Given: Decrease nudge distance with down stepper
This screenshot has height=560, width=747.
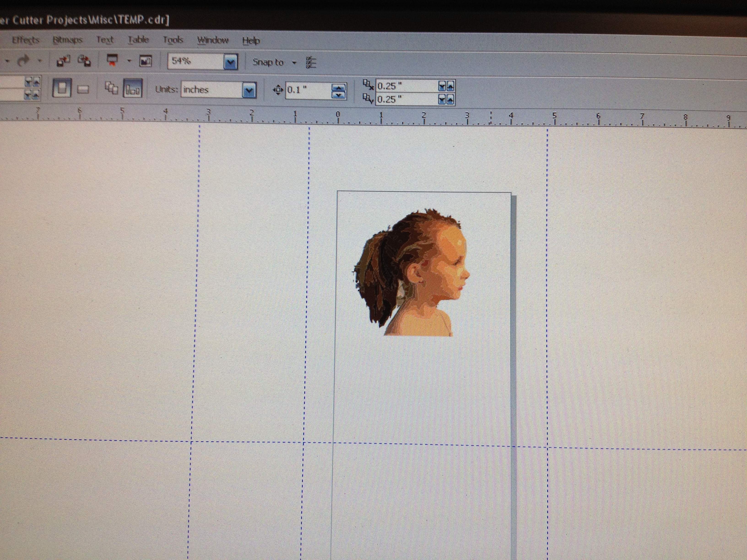Looking at the screenshot, I should [x=339, y=95].
